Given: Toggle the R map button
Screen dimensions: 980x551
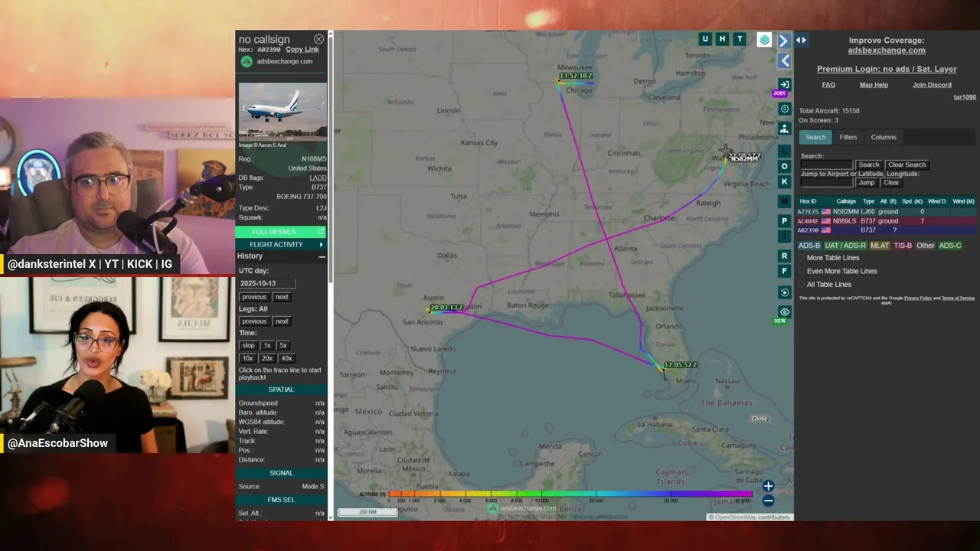Looking at the screenshot, I should point(784,256).
